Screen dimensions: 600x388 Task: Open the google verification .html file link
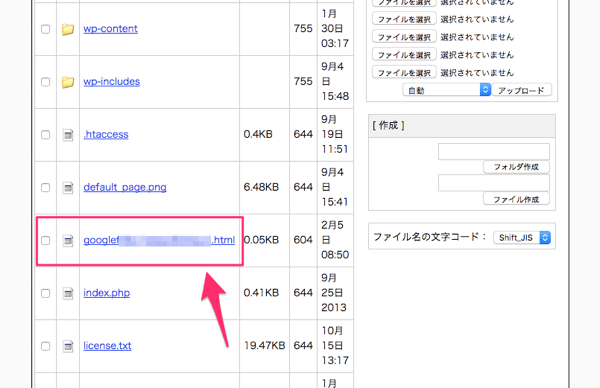click(x=159, y=240)
